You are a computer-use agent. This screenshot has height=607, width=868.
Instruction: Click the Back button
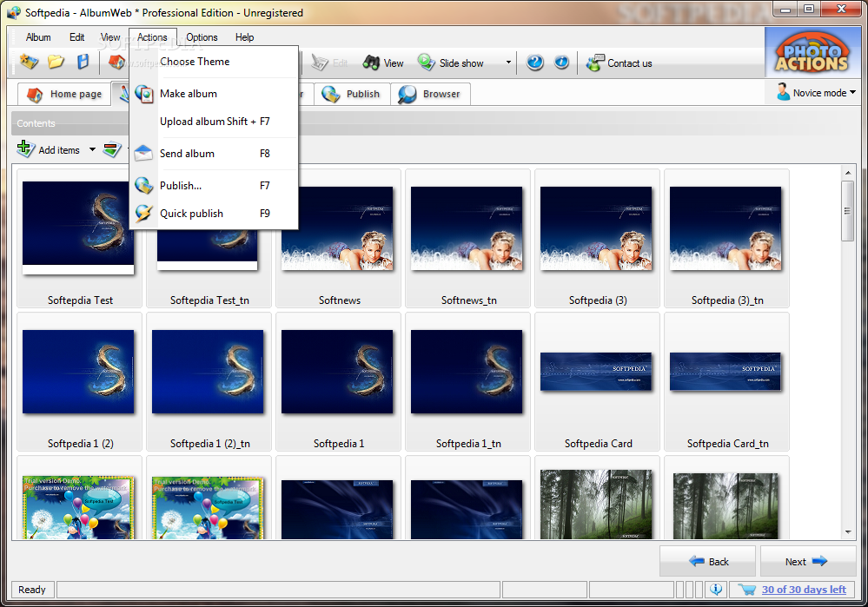[x=707, y=561]
